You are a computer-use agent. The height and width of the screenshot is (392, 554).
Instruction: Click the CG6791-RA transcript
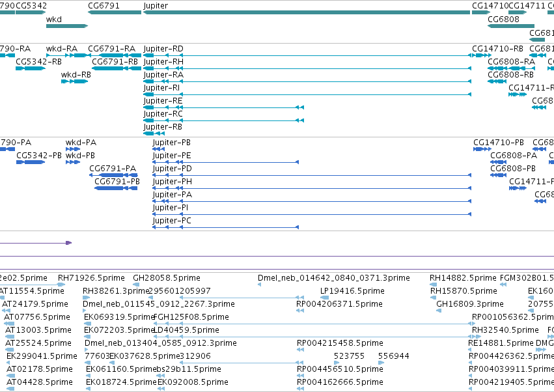(115, 55)
